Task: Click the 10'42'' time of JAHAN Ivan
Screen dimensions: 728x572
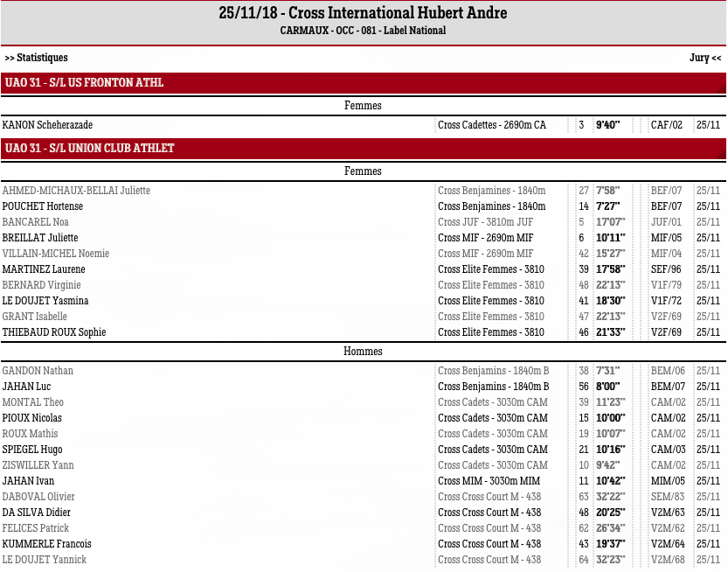Action: [611, 481]
